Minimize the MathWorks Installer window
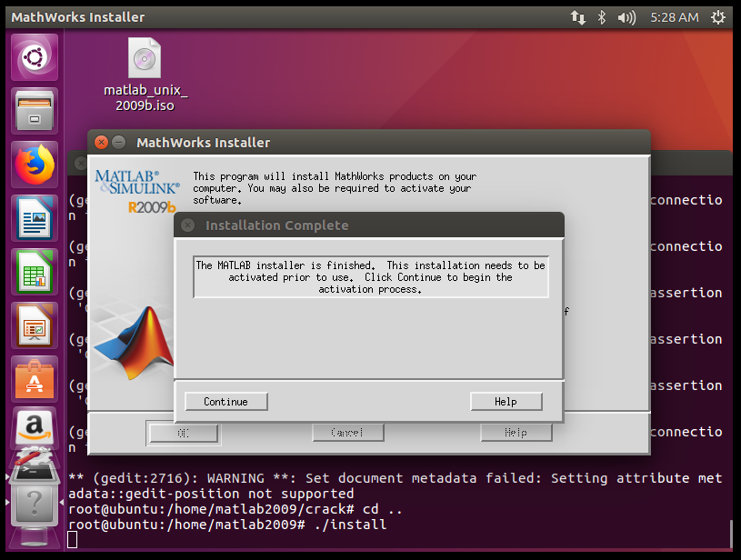741x560 pixels. click(118, 142)
